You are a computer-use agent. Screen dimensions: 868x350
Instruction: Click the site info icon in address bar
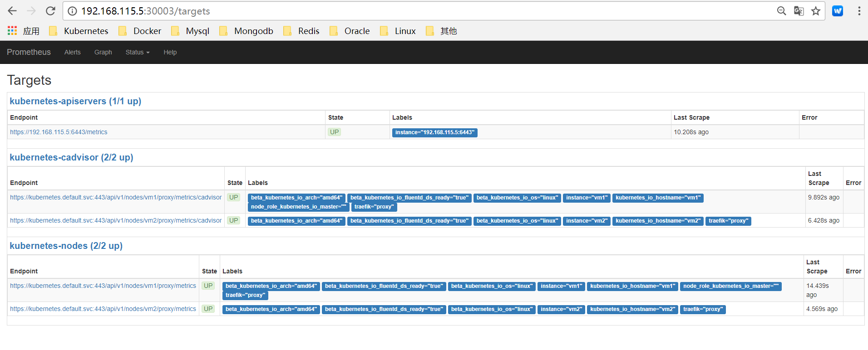pos(72,11)
